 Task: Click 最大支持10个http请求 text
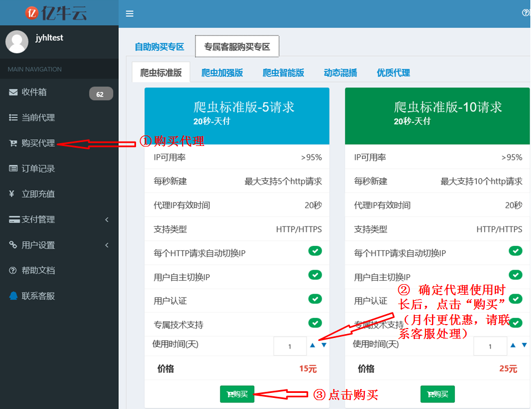[x=481, y=181]
